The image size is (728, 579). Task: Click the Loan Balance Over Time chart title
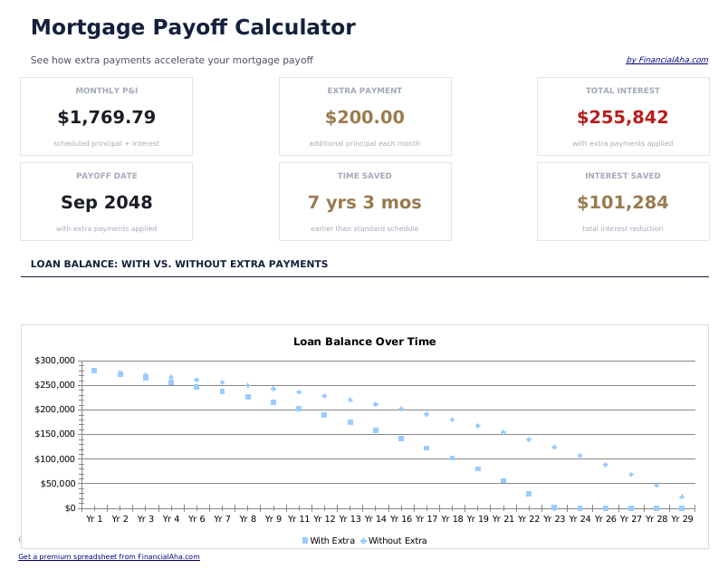click(363, 342)
